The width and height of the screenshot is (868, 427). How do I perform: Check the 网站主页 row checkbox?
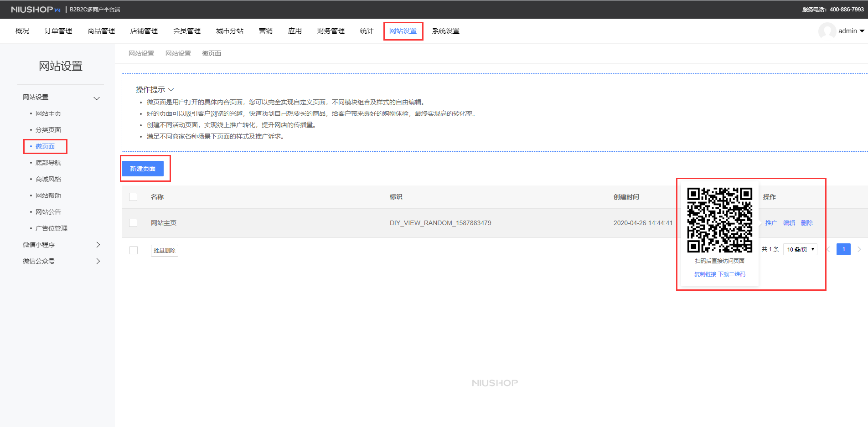(x=133, y=223)
